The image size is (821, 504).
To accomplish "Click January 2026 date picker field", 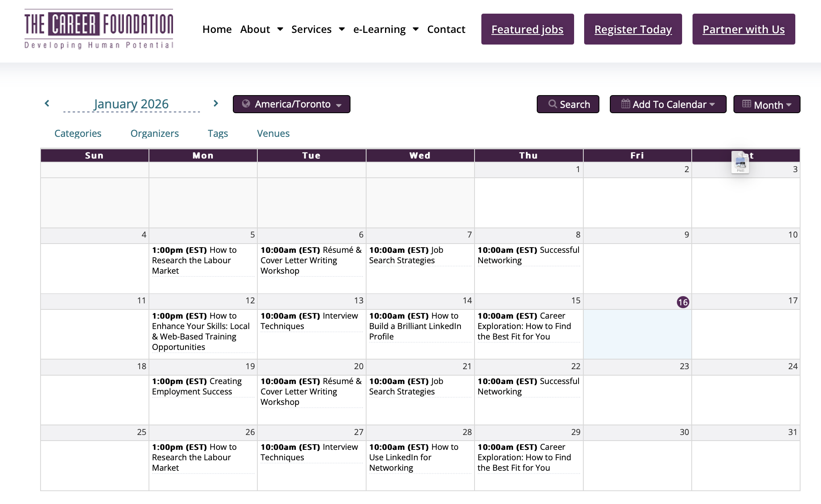I will click(x=131, y=104).
